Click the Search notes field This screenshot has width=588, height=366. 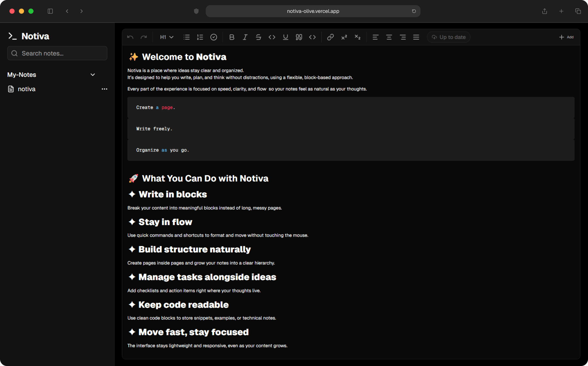pos(57,53)
